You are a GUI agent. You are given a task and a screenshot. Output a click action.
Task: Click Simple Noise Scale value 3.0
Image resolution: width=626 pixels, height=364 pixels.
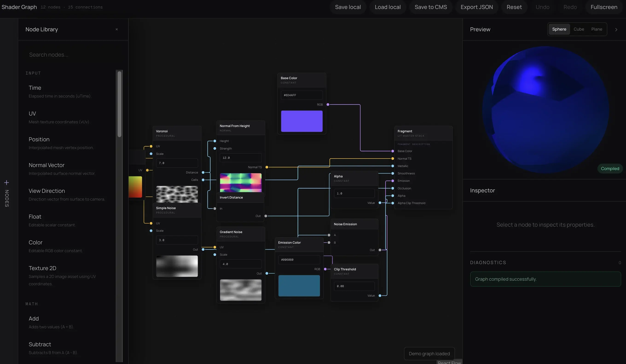tap(177, 240)
